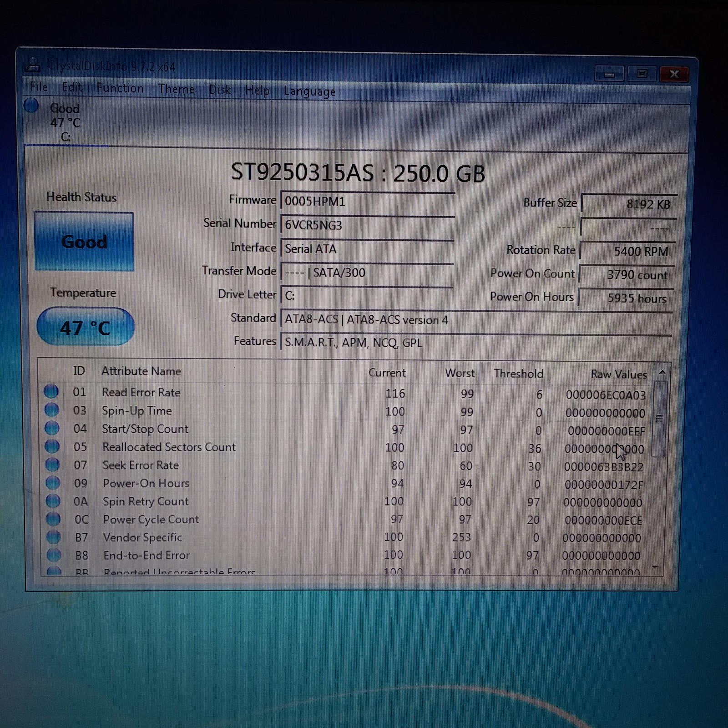The height and width of the screenshot is (728, 728).
Task: Select the Power-On Hours attribute row text
Action: tap(146, 483)
